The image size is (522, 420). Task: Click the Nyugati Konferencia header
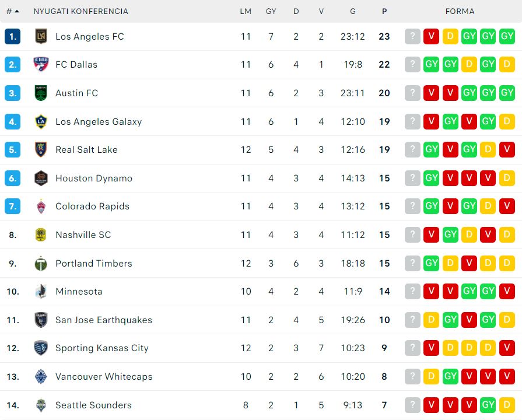[x=81, y=11]
